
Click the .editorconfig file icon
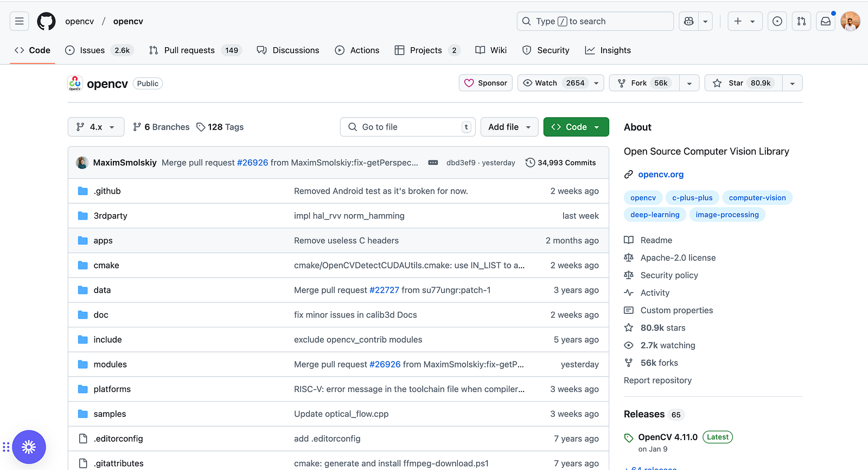83,439
